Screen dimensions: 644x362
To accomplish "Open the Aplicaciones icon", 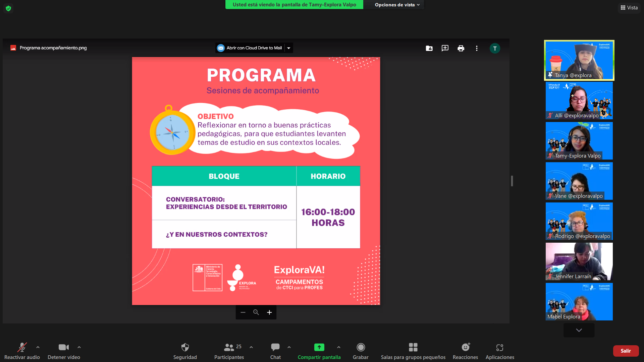I will (499, 347).
